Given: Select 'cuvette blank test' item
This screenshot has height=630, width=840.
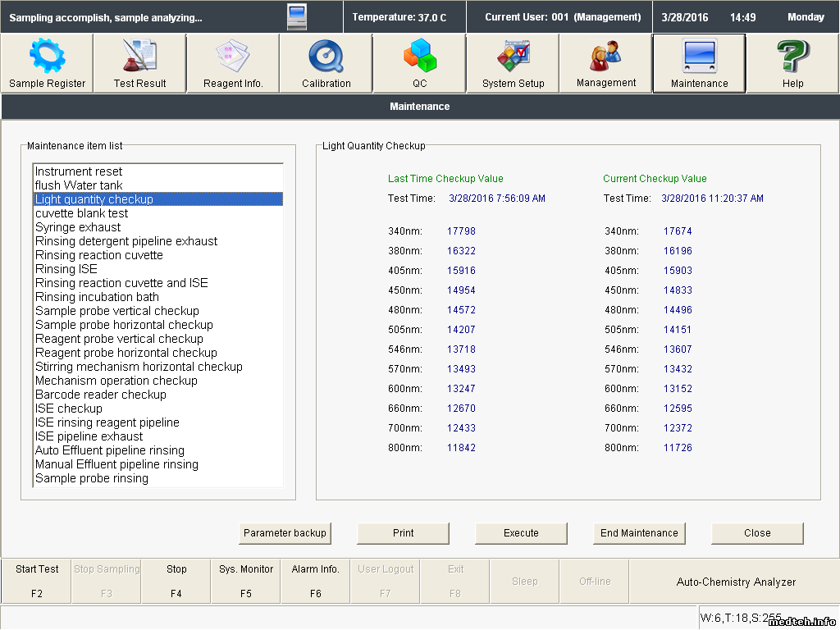Looking at the screenshot, I should tap(81, 213).
